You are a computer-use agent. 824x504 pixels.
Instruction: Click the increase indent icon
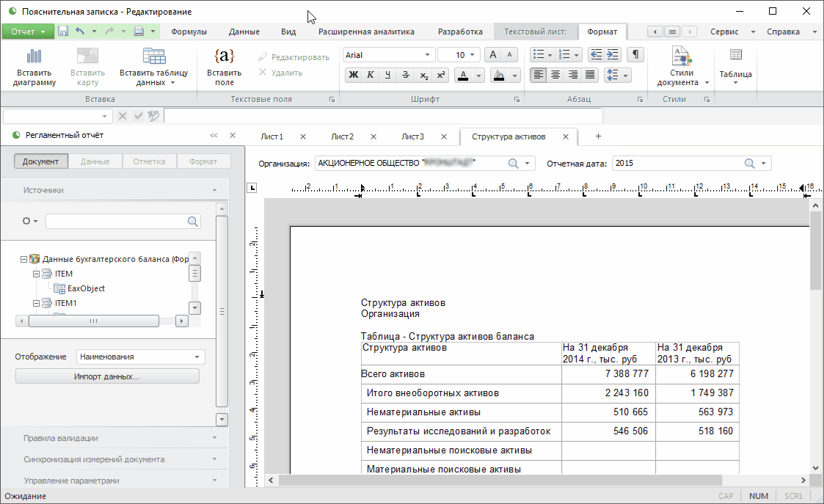(612, 55)
